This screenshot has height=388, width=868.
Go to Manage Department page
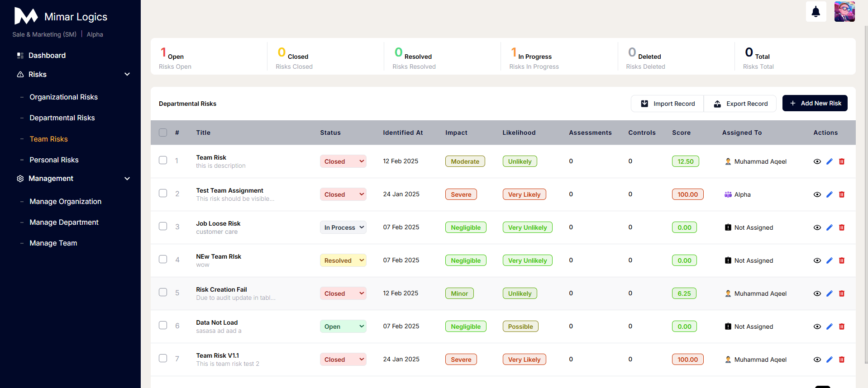click(x=64, y=222)
